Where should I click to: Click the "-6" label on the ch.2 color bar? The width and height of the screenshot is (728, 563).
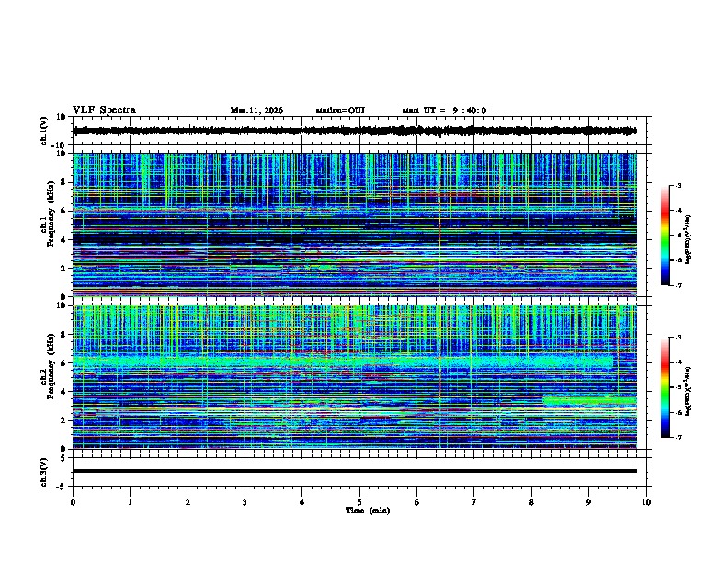point(678,412)
